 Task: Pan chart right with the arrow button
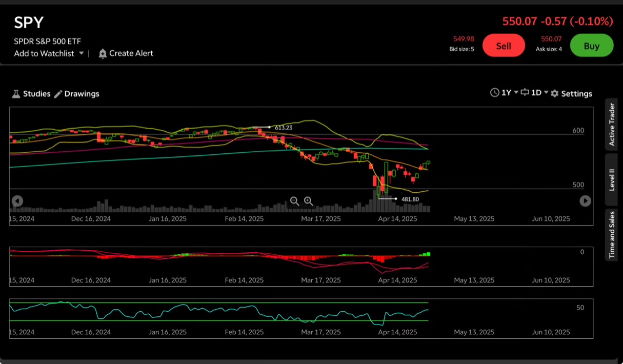[x=585, y=201]
